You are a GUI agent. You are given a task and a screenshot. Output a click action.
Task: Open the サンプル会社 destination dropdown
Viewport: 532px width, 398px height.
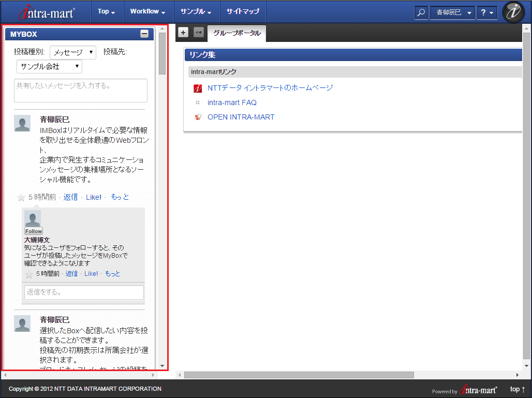(x=50, y=66)
